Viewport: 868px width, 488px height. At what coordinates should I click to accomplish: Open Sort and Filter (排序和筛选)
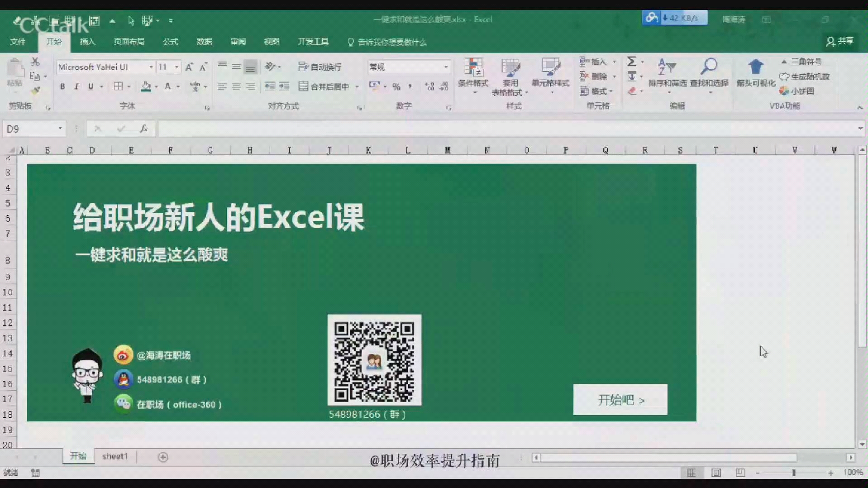[668, 75]
